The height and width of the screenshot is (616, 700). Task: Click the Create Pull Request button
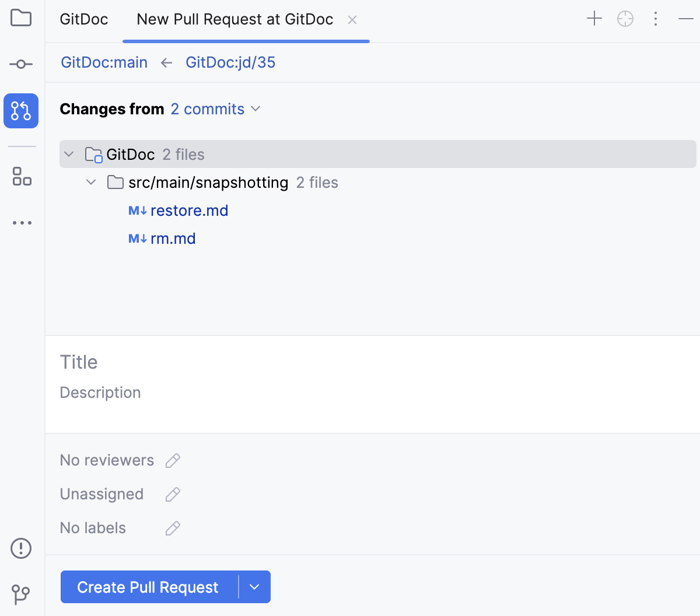[148, 587]
